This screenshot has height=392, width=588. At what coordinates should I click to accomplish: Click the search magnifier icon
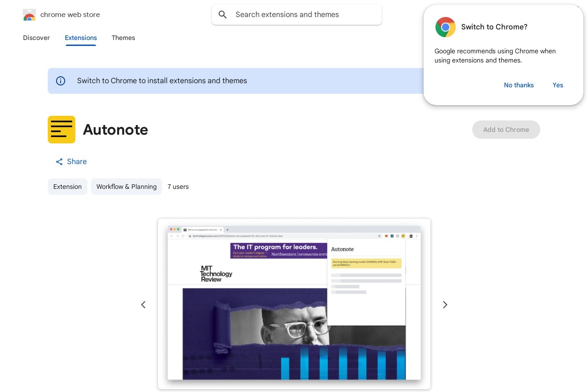[223, 15]
